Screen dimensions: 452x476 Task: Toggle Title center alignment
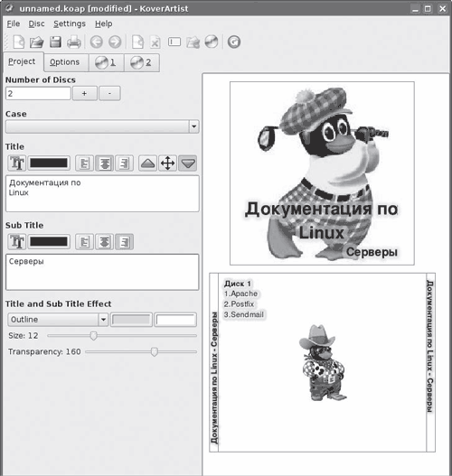click(105, 163)
